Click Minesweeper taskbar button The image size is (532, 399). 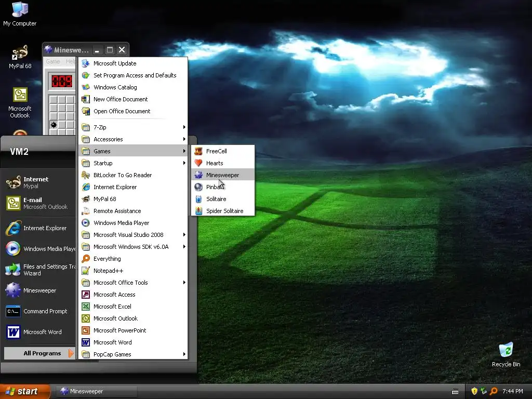coord(96,391)
